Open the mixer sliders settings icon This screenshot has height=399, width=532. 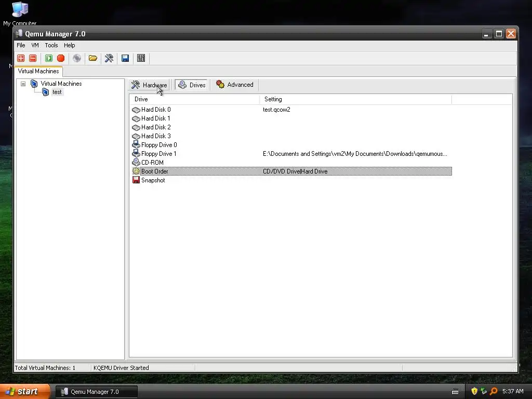pos(141,58)
